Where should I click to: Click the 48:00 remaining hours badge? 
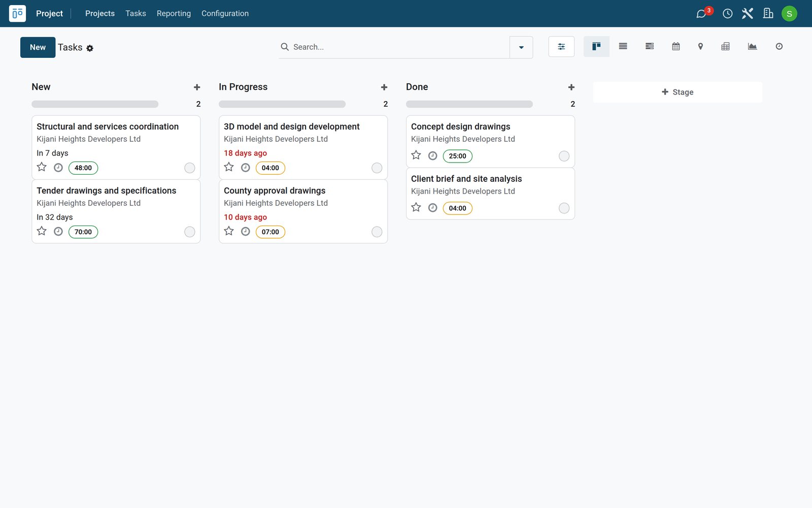click(83, 168)
